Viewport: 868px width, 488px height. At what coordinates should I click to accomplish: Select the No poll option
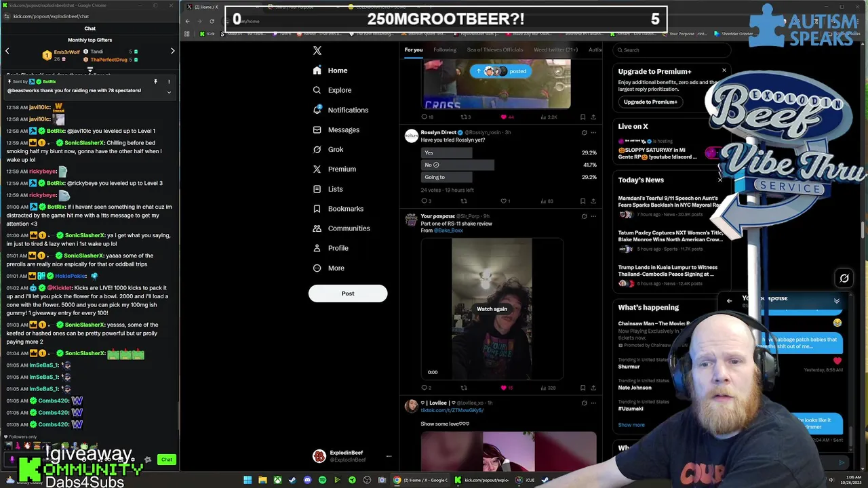coord(457,165)
